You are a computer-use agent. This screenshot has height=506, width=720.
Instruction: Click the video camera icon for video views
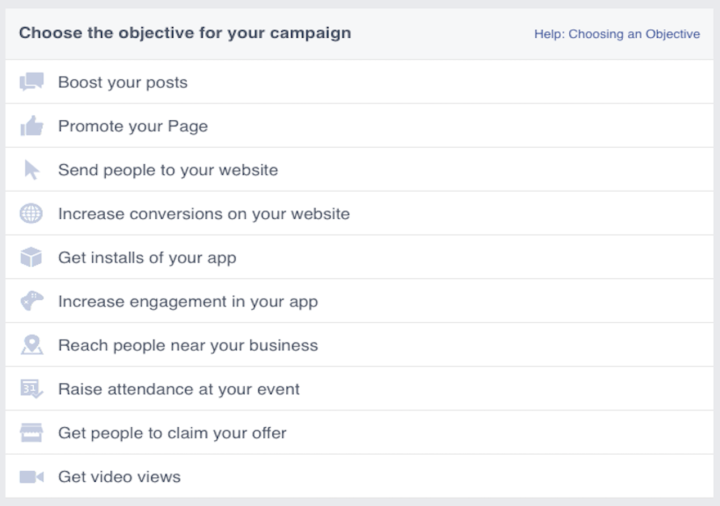tap(31, 477)
